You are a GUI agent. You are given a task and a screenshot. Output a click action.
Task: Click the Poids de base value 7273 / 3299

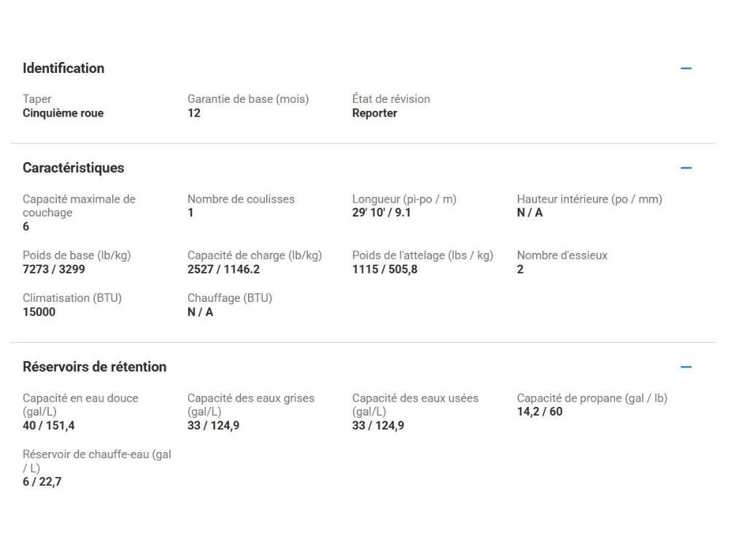(53, 270)
